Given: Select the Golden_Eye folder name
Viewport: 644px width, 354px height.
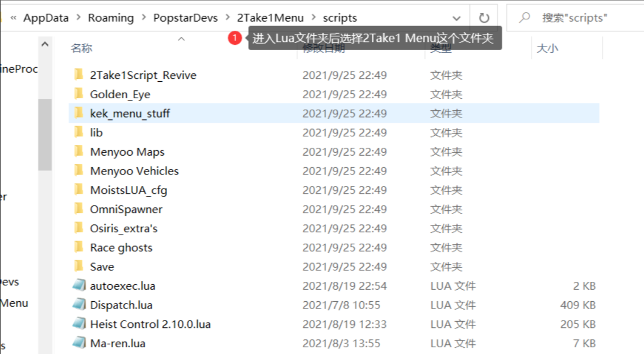Looking at the screenshot, I should [120, 94].
